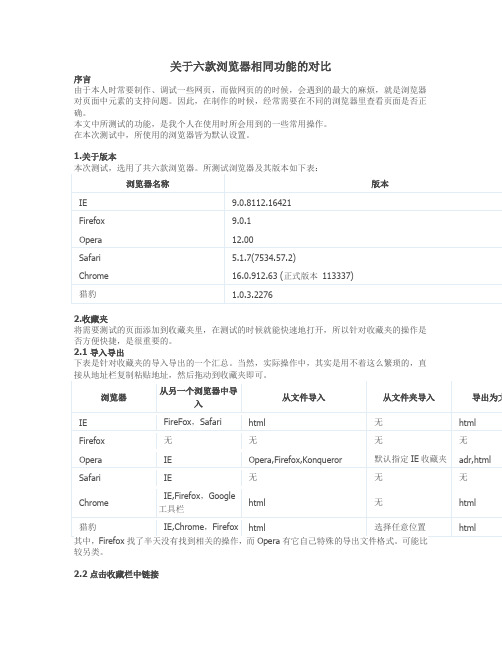Image resolution: width=502 pixels, height=649 pixels.
Task: Click the 猎豹 version 1.0.3.2276 cell
Action: (252, 295)
